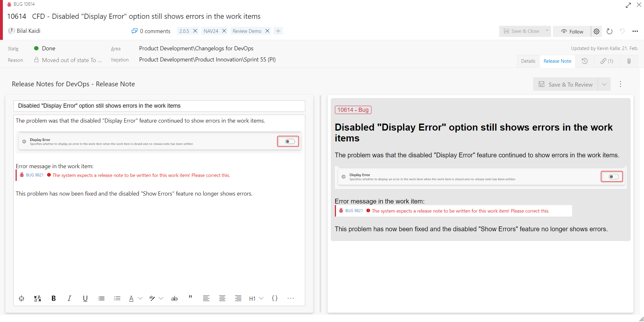Toggle Display Error in the preview pane
Image resolution: width=644 pixels, height=322 pixels.
612,176
